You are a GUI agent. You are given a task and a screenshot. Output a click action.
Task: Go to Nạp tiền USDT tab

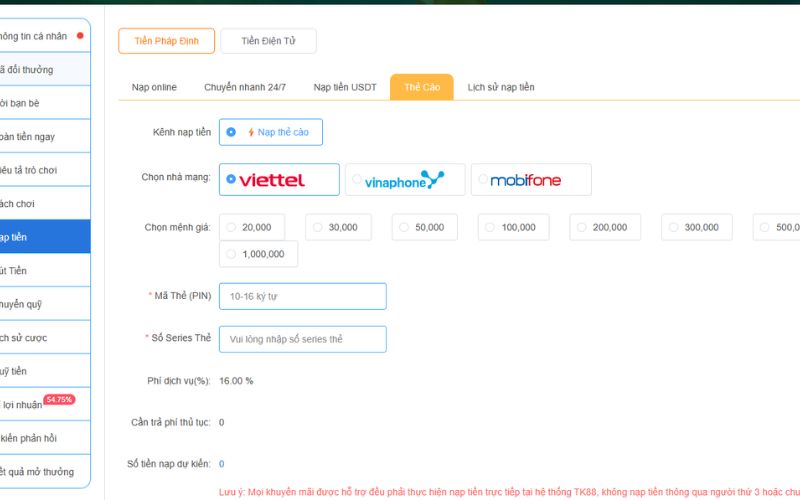345,87
